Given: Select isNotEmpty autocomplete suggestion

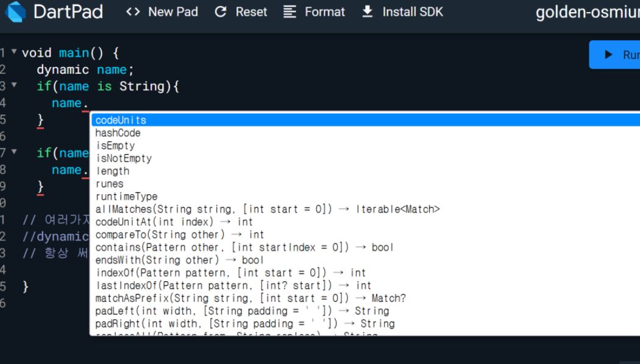Looking at the screenshot, I should 366,158.
